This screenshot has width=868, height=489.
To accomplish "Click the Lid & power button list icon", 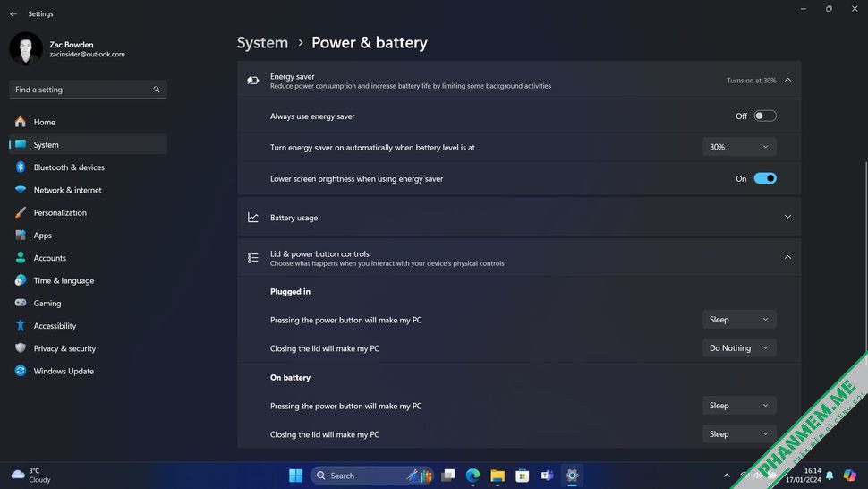I will (253, 258).
